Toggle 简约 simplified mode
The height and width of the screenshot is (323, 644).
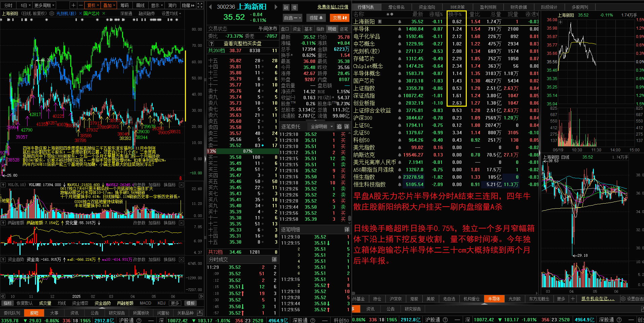173,5
